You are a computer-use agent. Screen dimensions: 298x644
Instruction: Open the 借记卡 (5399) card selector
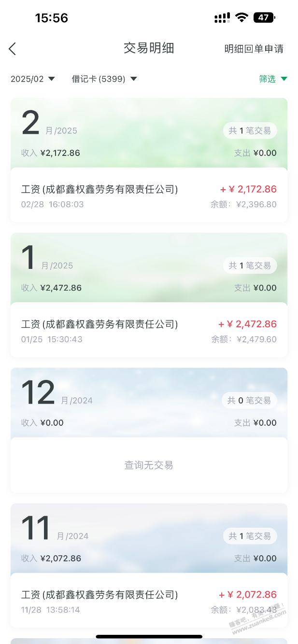[104, 79]
